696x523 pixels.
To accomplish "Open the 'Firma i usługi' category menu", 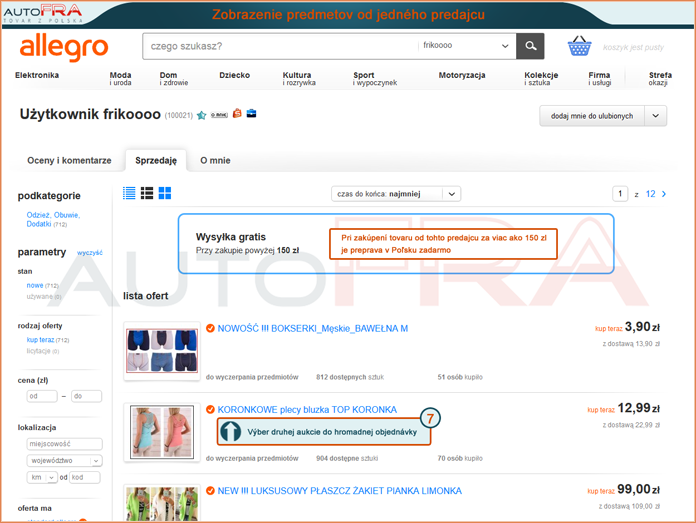I will coord(600,79).
